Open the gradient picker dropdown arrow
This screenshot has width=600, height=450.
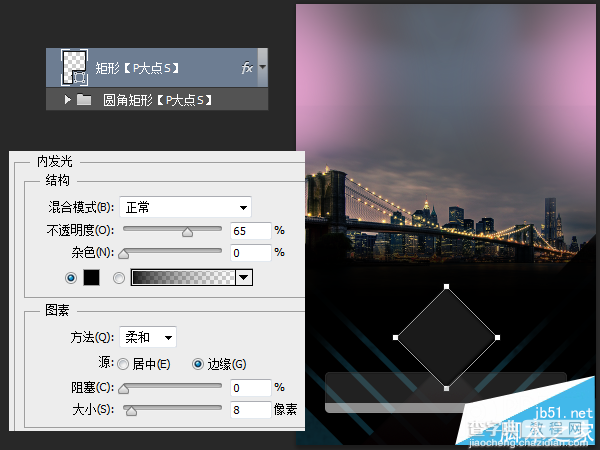click(244, 277)
